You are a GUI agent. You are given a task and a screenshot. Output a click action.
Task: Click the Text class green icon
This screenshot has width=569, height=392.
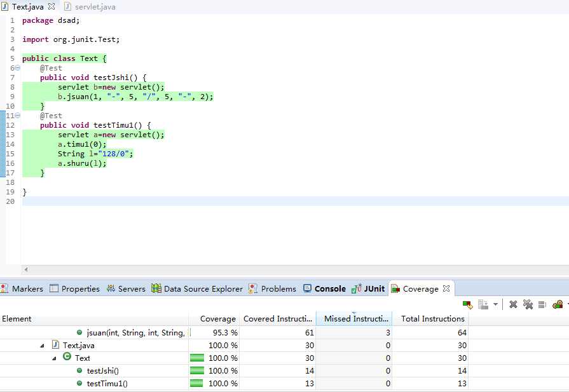(67, 356)
